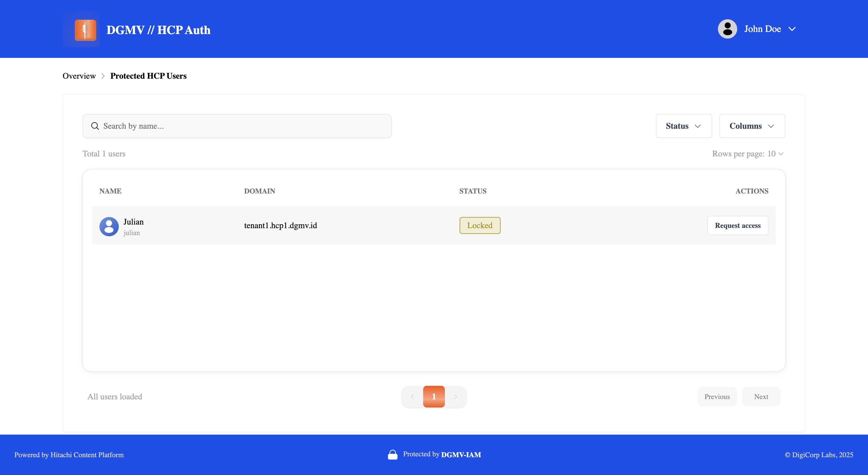Focus the Search by name field
Screen dimensions: 868x475
click(x=237, y=126)
